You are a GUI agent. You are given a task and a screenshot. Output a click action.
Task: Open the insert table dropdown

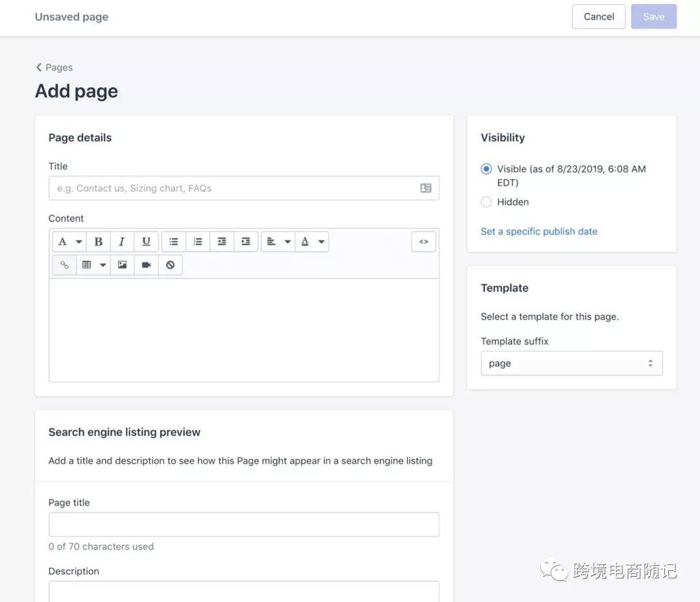pos(93,265)
